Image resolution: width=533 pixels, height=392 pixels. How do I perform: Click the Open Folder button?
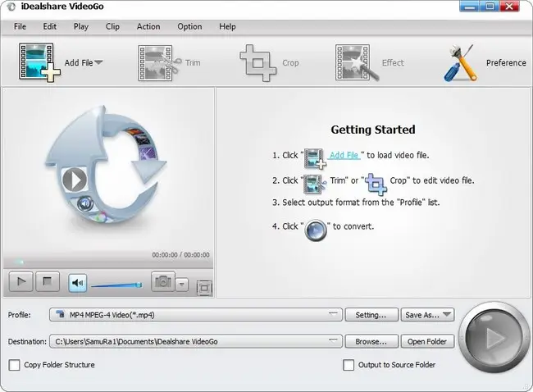click(427, 341)
